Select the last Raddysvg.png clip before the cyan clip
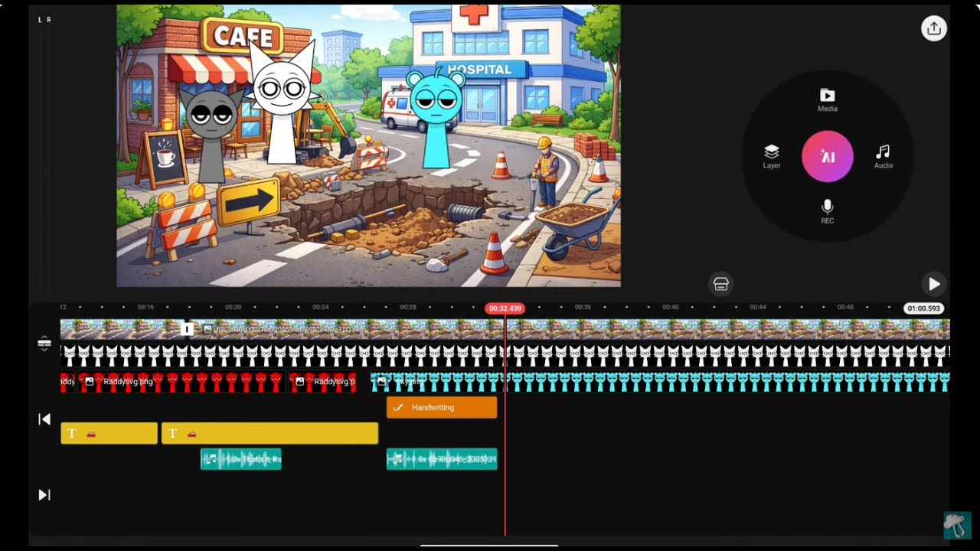This screenshot has height=551, width=980. (x=323, y=381)
